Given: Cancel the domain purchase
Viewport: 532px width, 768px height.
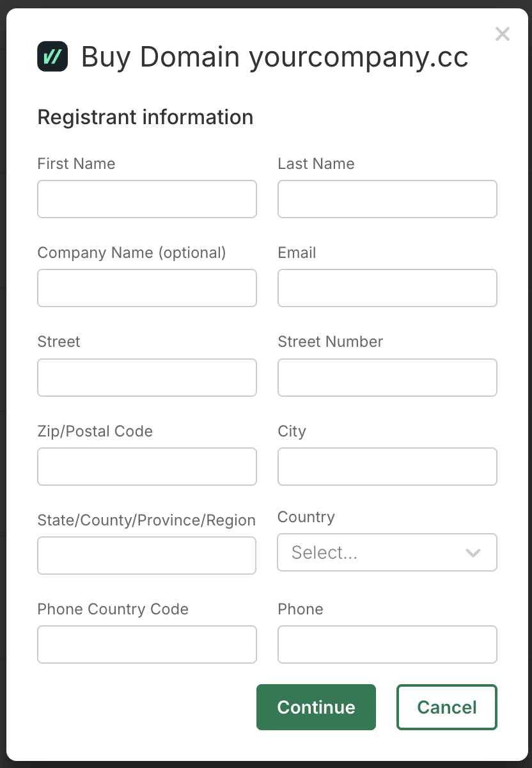Looking at the screenshot, I should click(446, 707).
